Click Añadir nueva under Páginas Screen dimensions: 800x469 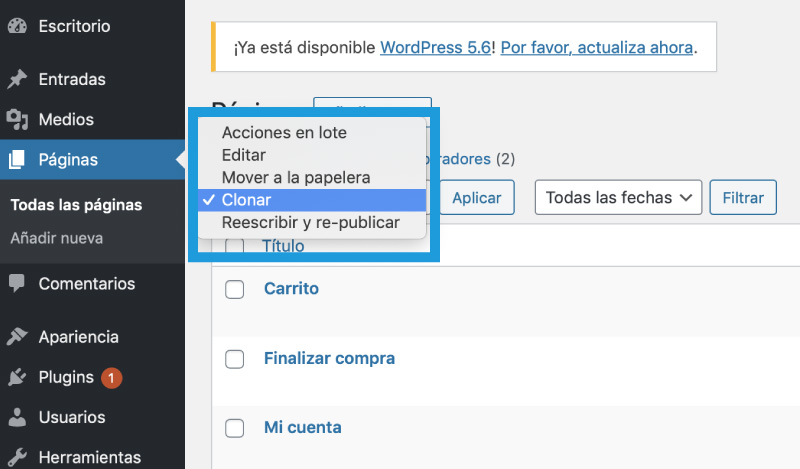coord(57,238)
